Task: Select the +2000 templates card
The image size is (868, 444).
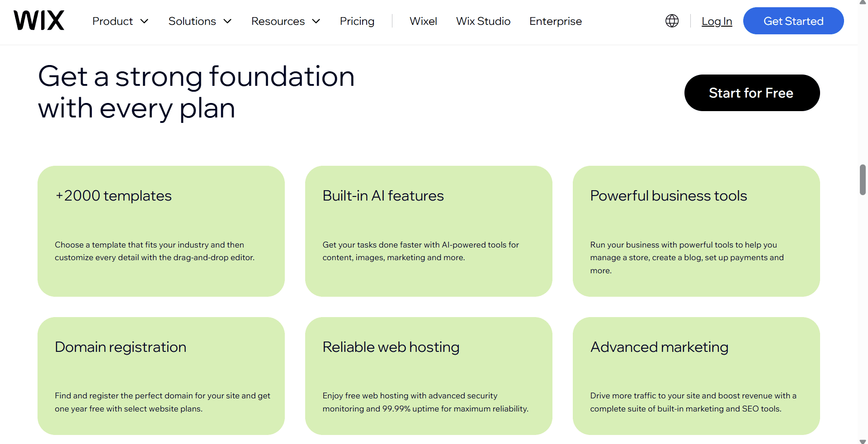Action: [161, 231]
